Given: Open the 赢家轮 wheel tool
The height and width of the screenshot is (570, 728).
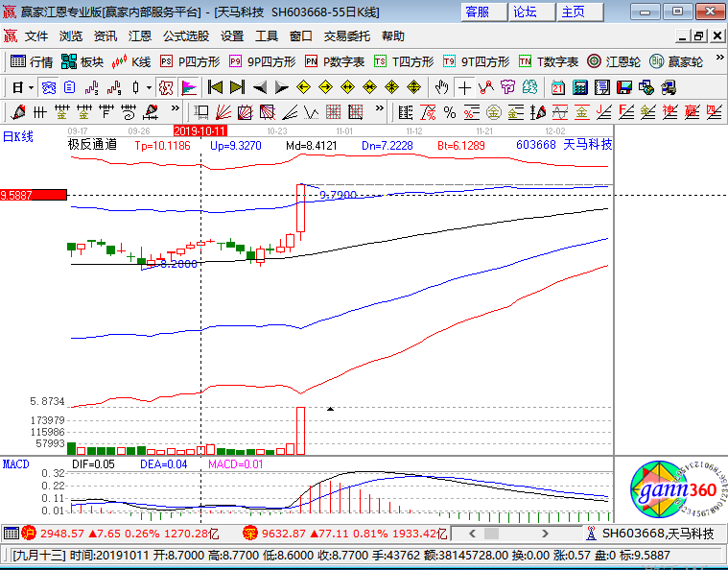Looking at the screenshot, I should click(x=676, y=61).
